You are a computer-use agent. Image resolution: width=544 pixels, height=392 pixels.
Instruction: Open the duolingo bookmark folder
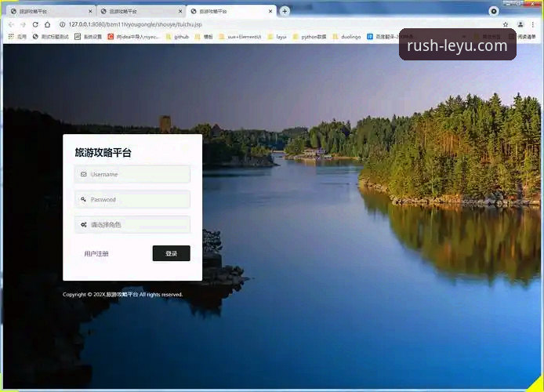(x=346, y=36)
